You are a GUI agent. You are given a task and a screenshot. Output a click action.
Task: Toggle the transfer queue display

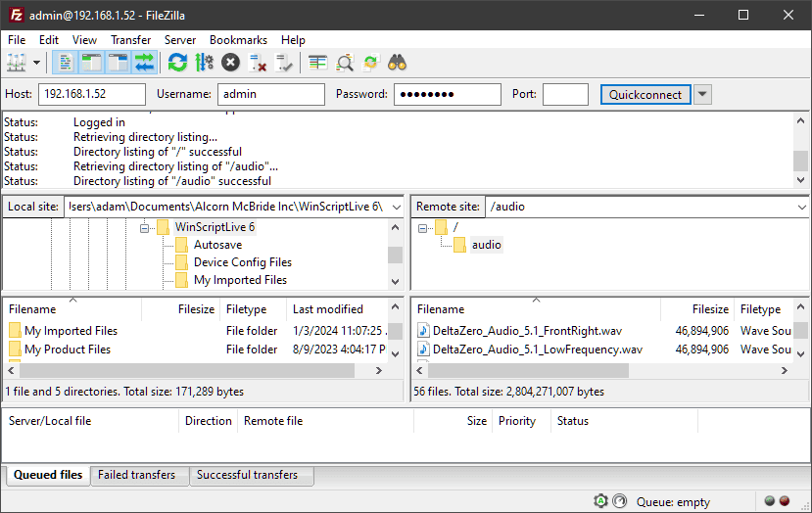[144, 63]
